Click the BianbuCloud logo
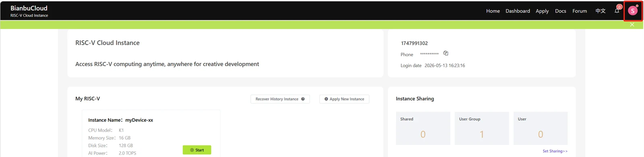644x157 pixels. click(29, 11)
